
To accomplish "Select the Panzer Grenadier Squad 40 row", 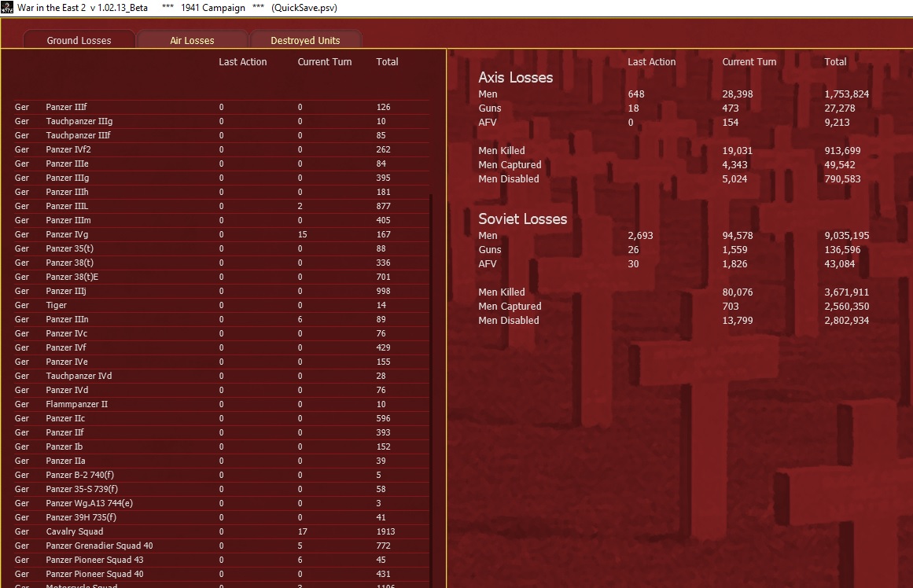I will 222,546.
